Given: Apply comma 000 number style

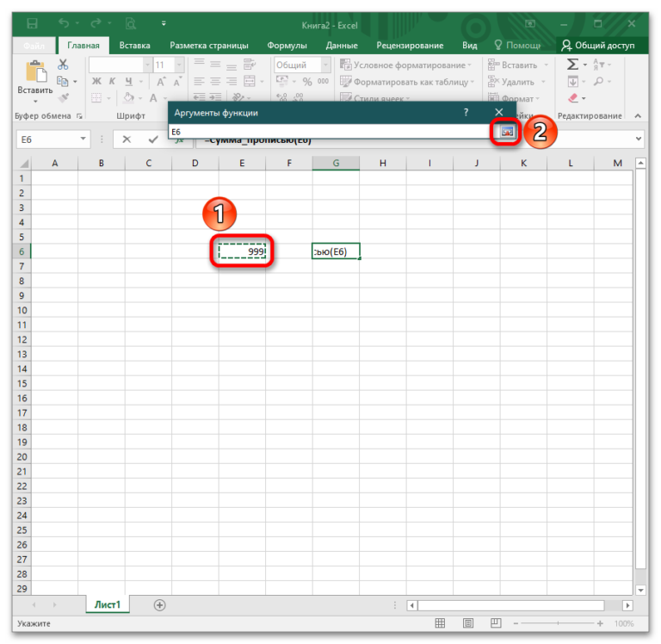Looking at the screenshot, I should click(323, 81).
